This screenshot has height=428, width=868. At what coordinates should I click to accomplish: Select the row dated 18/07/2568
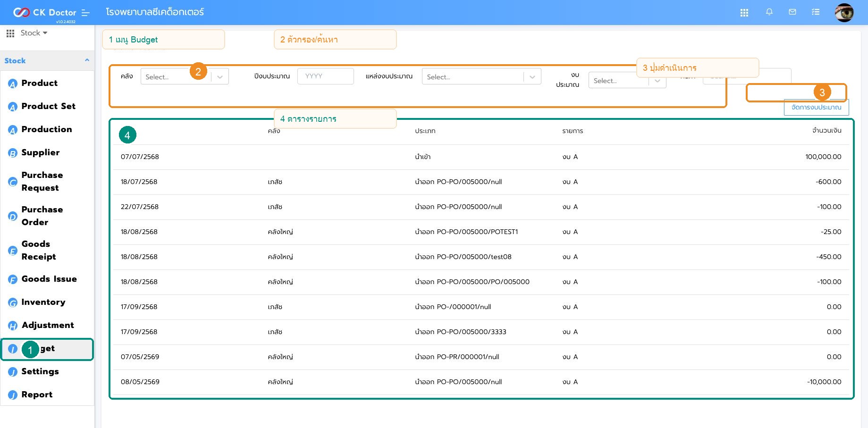coord(481,182)
